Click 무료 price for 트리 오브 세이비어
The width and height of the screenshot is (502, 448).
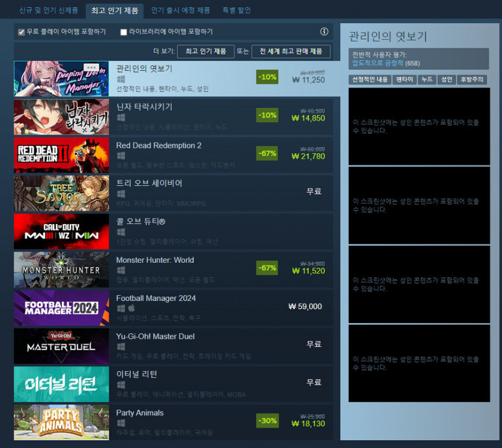(314, 192)
